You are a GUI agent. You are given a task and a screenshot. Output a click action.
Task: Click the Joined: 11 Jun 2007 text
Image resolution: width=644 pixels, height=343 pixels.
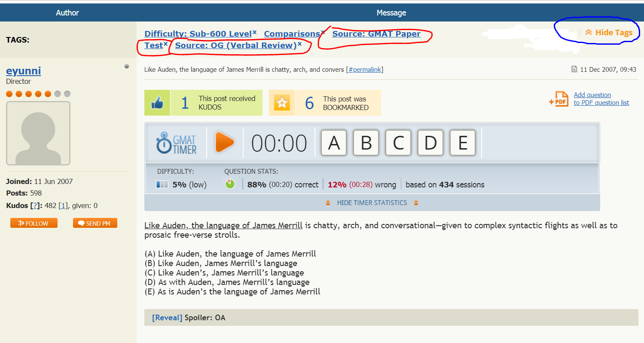(40, 181)
